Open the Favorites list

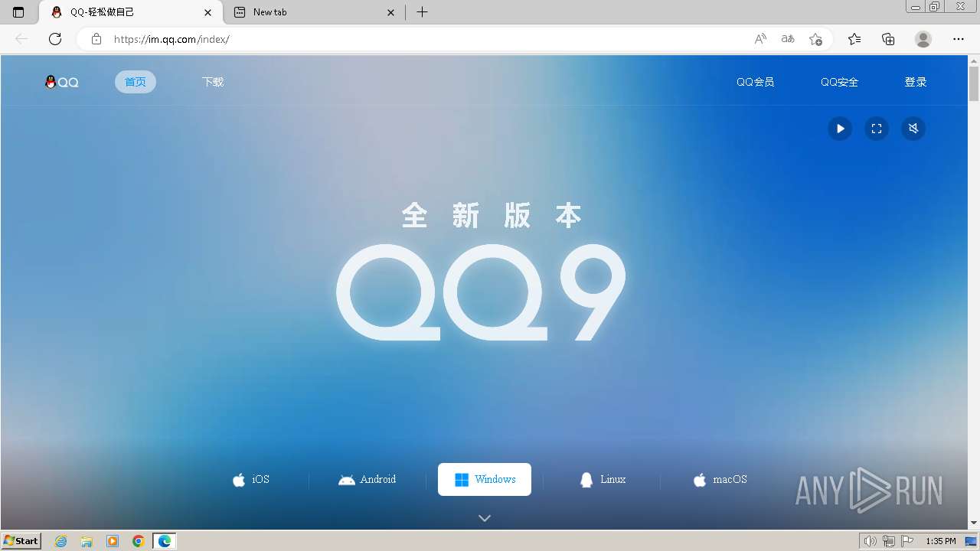point(854,39)
